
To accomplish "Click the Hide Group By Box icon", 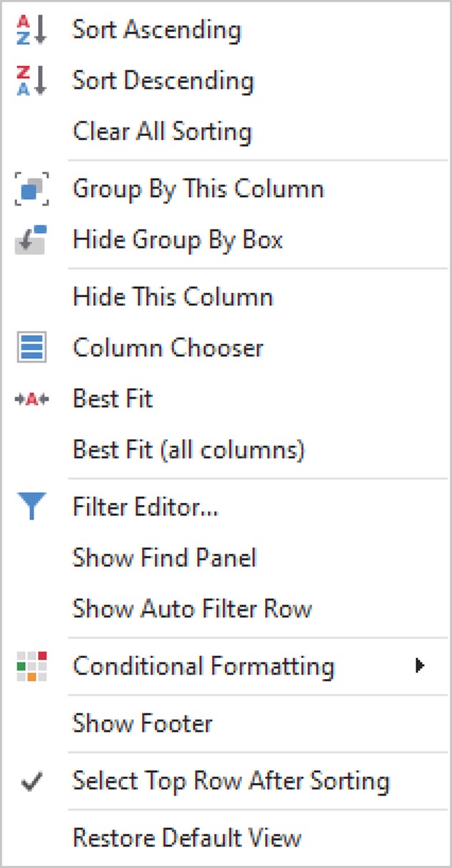I will coord(32,240).
